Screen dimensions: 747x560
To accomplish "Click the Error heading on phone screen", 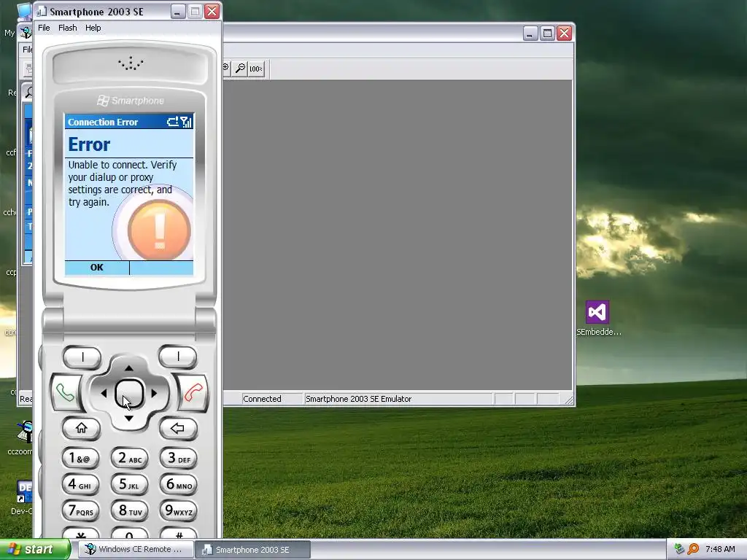I will (89, 144).
